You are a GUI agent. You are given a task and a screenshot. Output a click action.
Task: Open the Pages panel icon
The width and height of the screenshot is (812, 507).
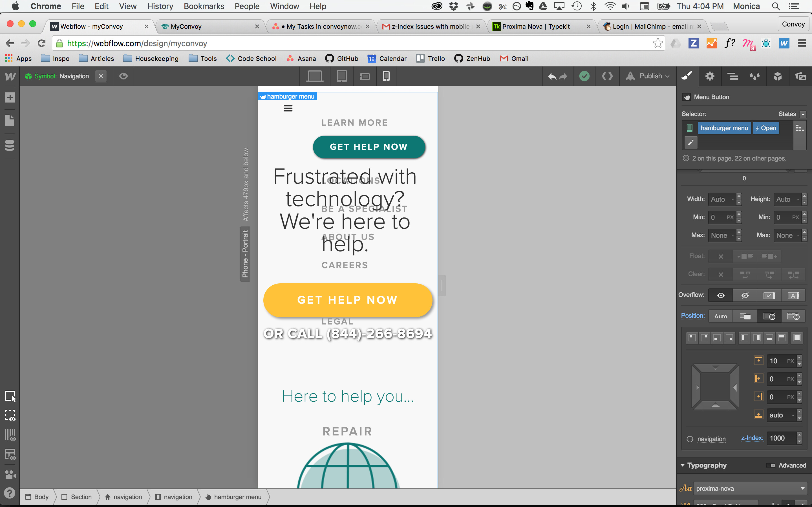(x=10, y=121)
